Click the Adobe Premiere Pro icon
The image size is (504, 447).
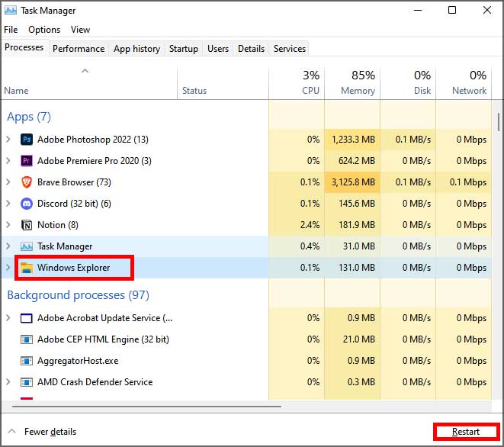[27, 161]
